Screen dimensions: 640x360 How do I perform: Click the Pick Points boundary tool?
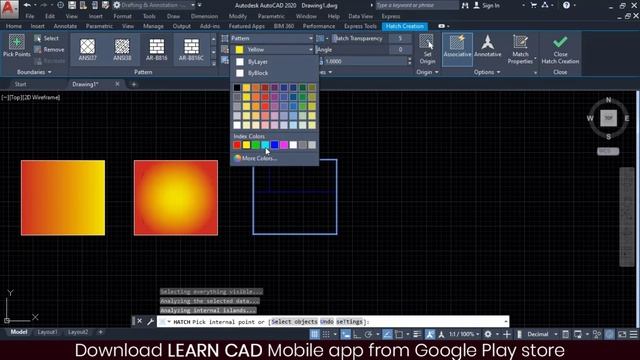click(16, 46)
